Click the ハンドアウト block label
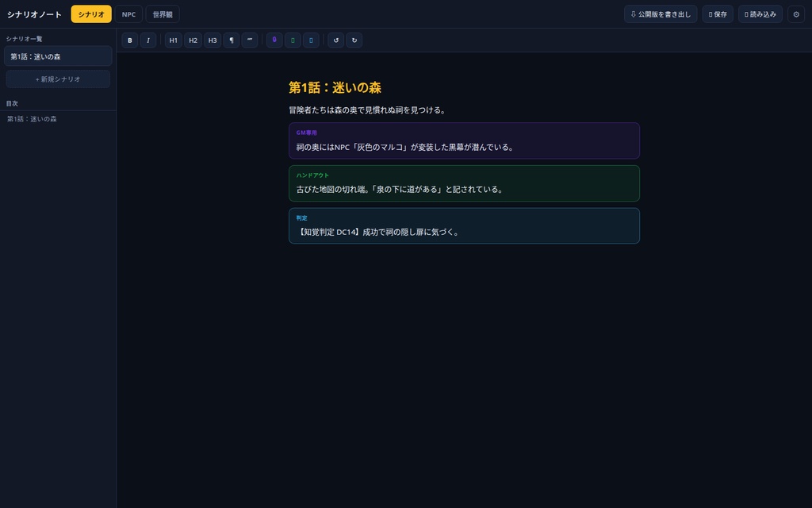This screenshot has width=812, height=508. coord(312,175)
